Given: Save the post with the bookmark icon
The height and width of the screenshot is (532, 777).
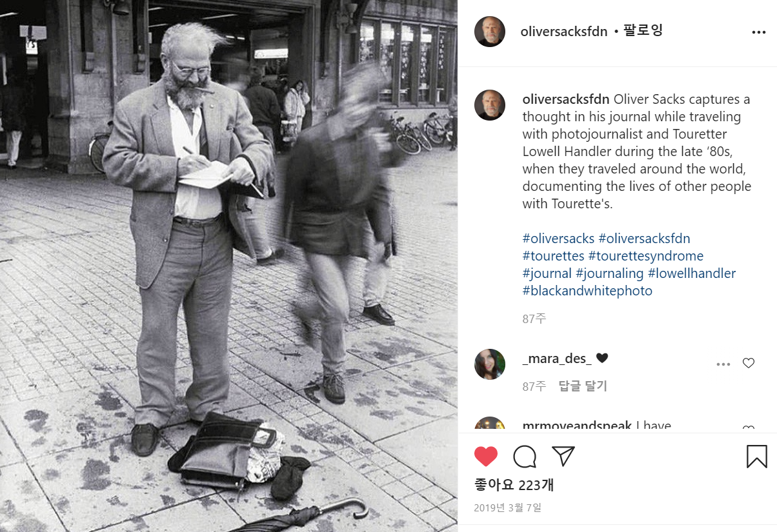Looking at the screenshot, I should tap(757, 457).
